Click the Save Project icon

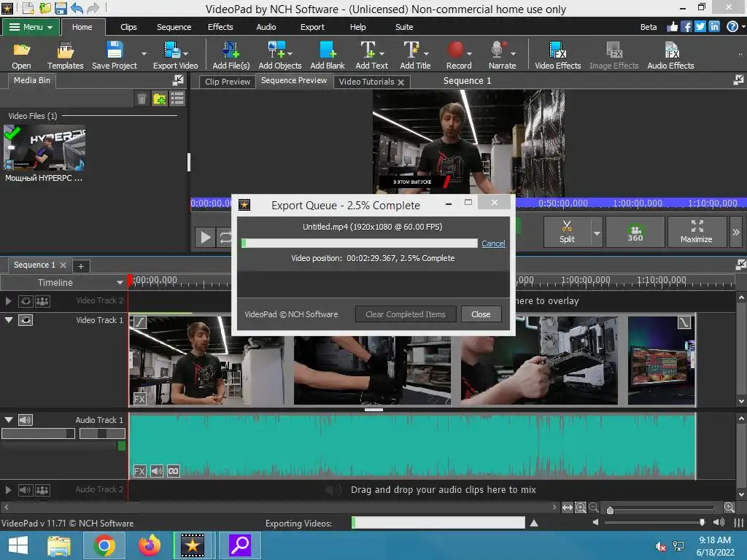[x=114, y=55]
